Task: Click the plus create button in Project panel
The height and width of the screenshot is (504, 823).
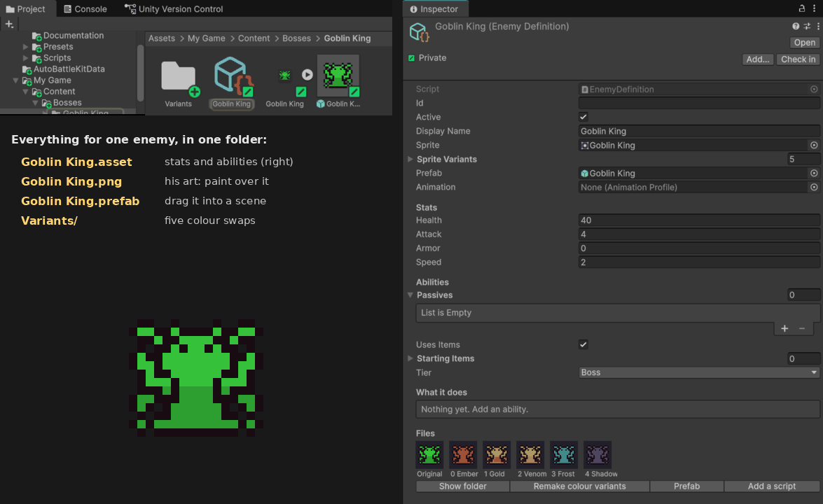Action: 9,24
